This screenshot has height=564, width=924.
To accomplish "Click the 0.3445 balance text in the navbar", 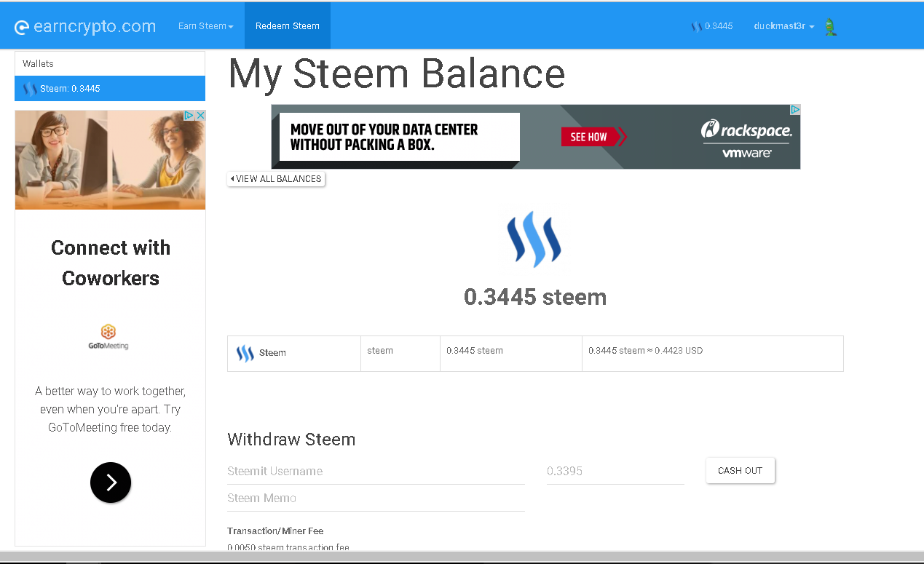I will (719, 26).
